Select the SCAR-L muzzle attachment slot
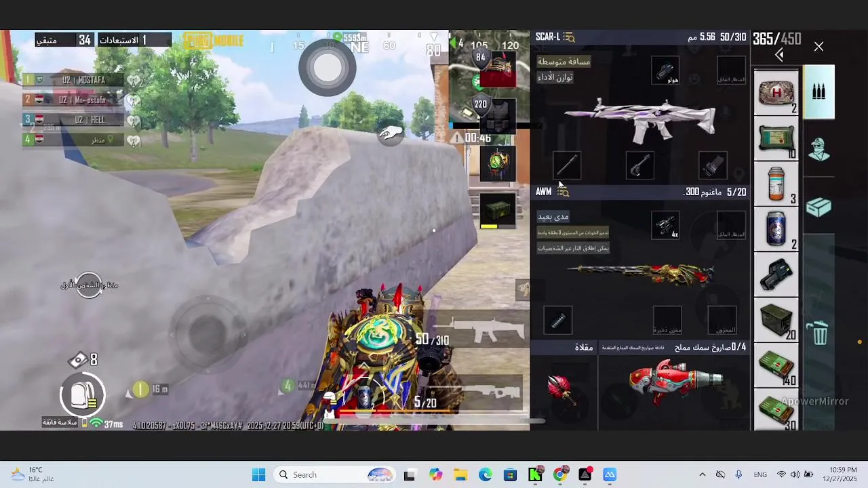This screenshot has height=488, width=868. 567,165
